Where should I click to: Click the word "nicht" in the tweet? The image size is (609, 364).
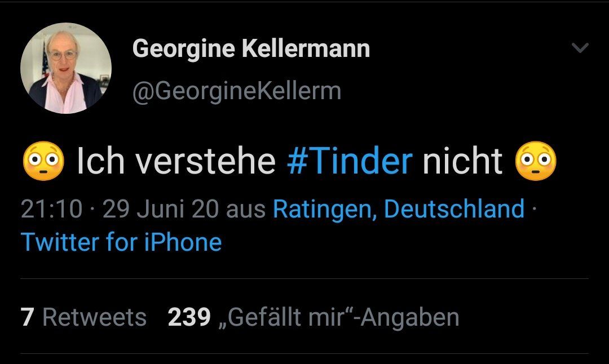(462, 162)
